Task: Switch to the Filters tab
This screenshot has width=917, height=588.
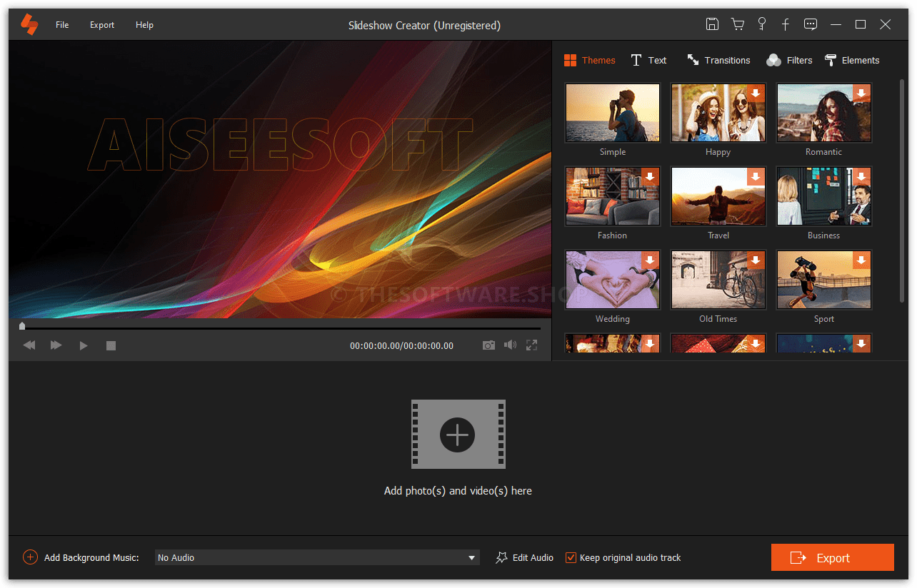Action: click(x=788, y=60)
